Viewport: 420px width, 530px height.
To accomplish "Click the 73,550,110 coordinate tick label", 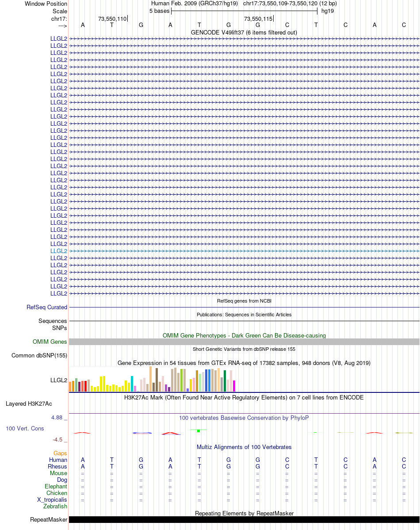I will click(113, 19).
